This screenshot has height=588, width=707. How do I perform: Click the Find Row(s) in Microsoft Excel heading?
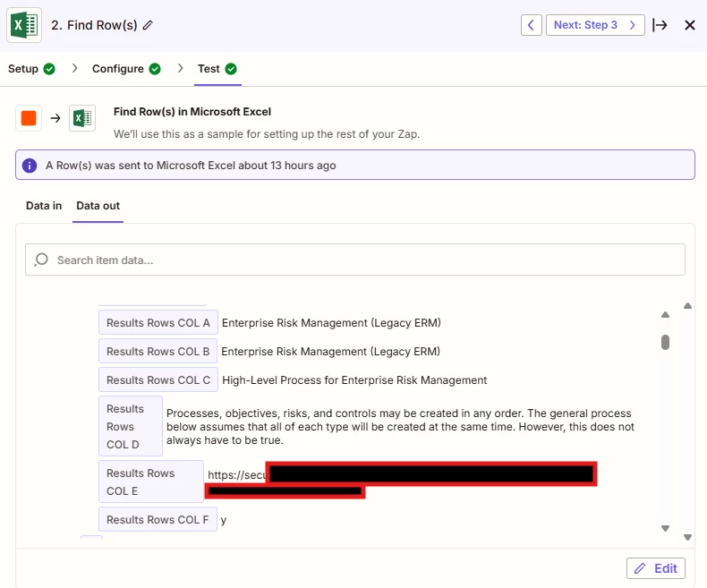pyautogui.click(x=192, y=112)
